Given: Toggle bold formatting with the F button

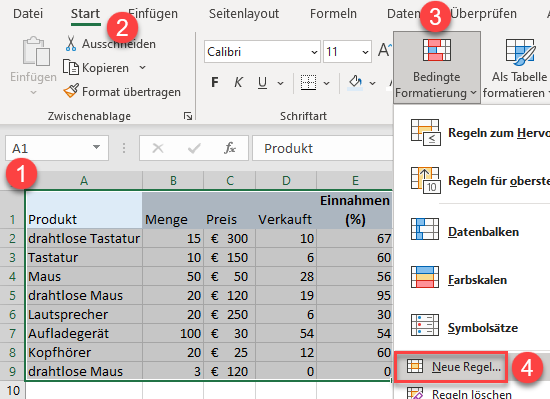Looking at the screenshot, I should (x=215, y=83).
